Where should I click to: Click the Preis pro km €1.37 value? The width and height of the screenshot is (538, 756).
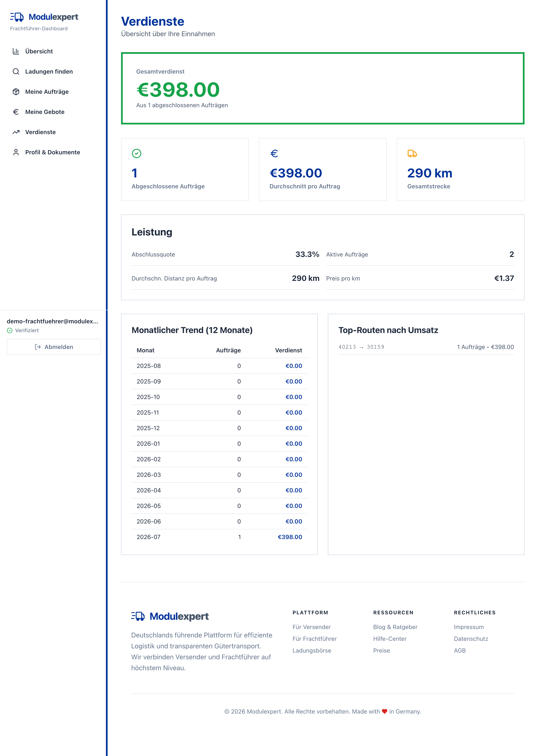(x=504, y=278)
